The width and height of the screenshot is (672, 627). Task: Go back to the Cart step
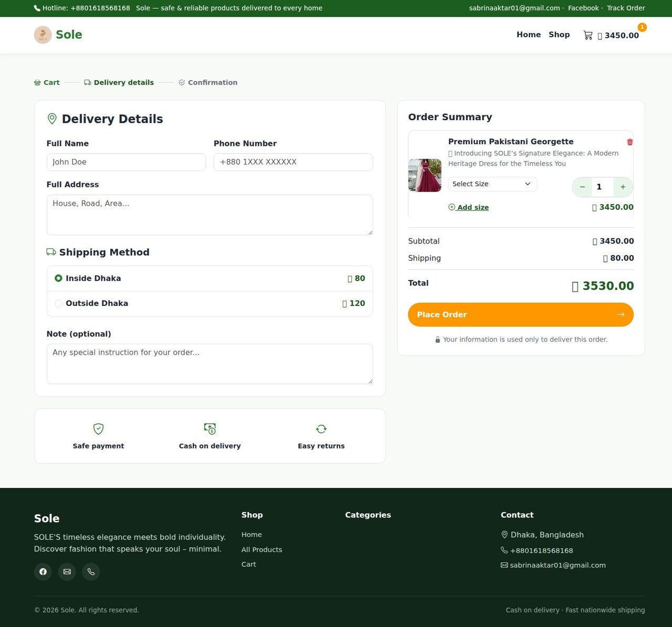[x=47, y=82]
